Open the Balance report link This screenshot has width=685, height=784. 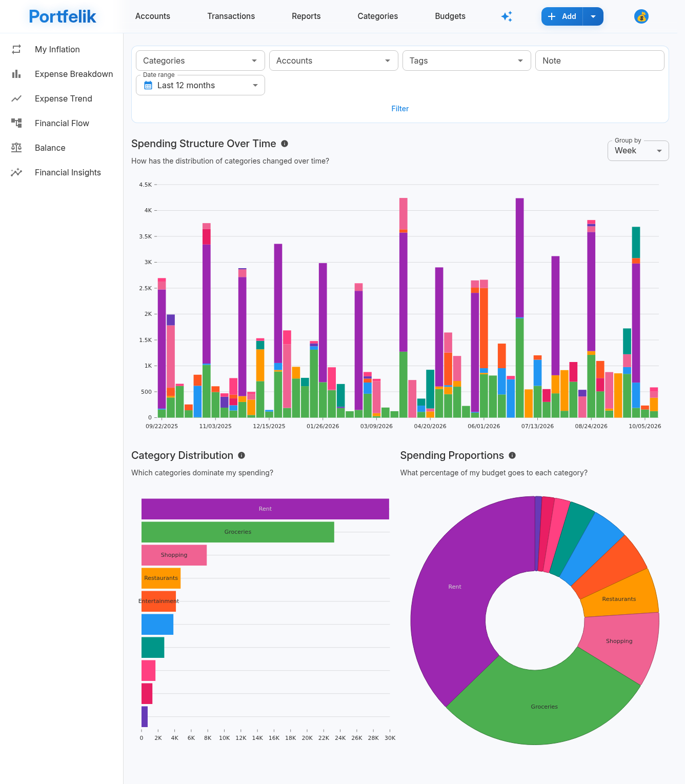[62, 148]
